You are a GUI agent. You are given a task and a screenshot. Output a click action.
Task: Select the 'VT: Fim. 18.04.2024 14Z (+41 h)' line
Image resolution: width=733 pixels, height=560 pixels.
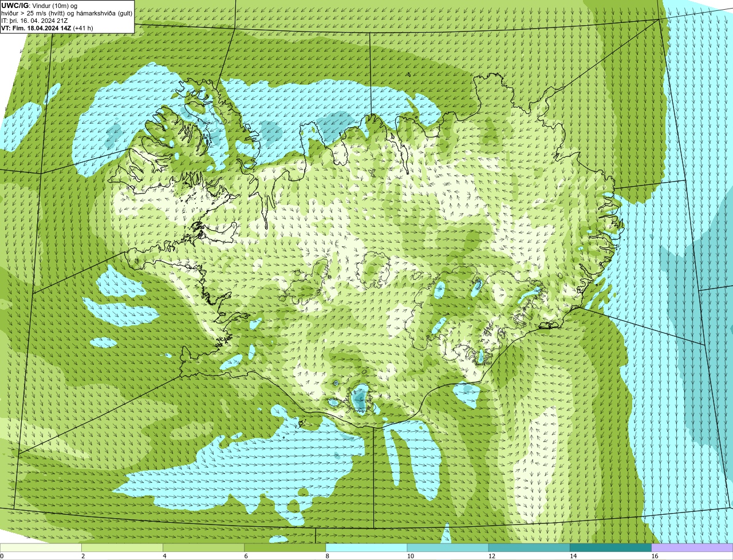click(47, 27)
